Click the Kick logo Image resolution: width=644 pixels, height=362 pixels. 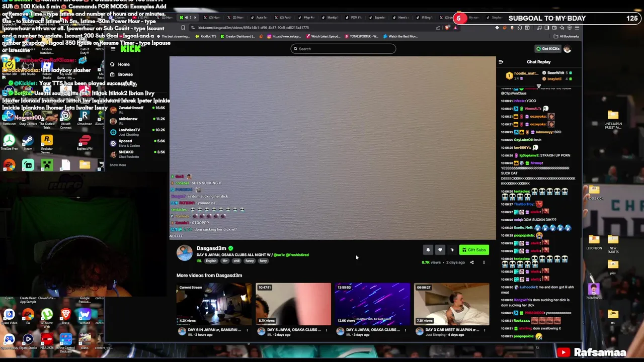pos(130,49)
